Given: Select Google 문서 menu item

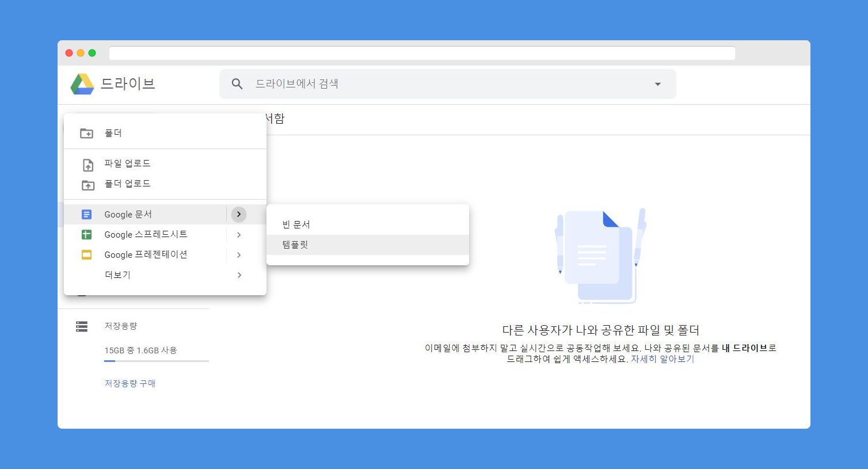Looking at the screenshot, I should (165, 215).
